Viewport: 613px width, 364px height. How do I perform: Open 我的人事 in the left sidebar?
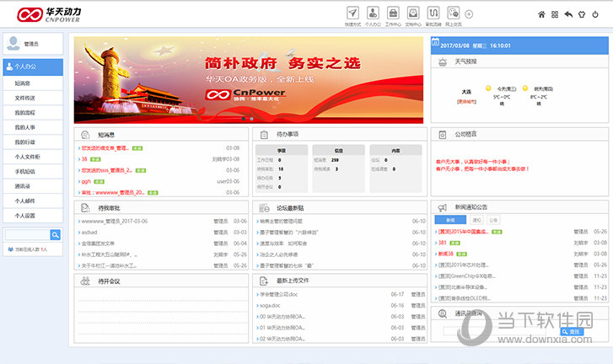33,127
